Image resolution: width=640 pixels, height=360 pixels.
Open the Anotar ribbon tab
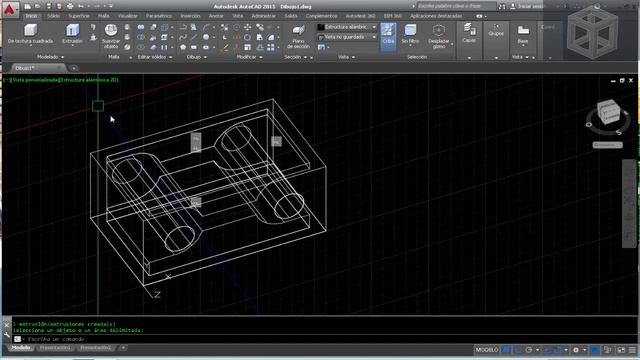click(x=216, y=16)
